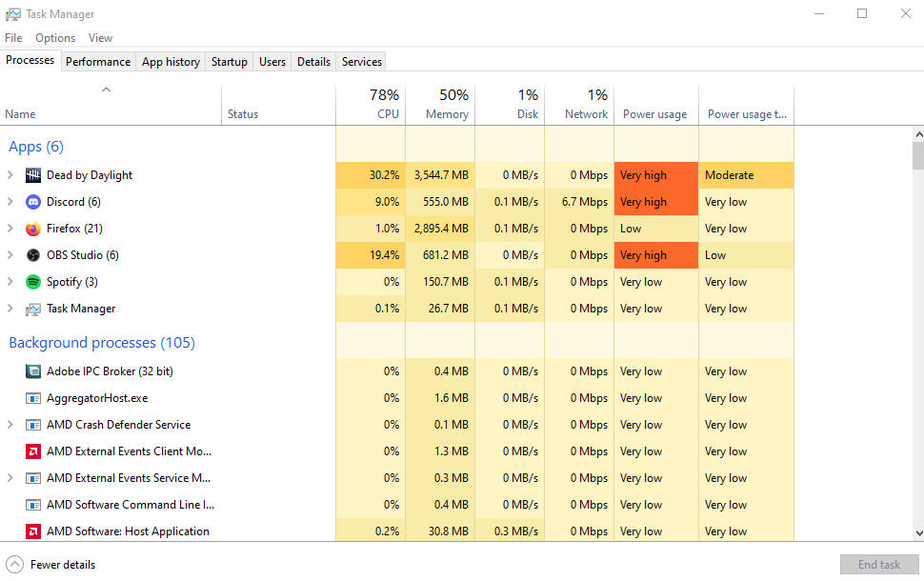This screenshot has width=924, height=581.
Task: Click the Moderate power usage trend cell
Action: 747,175
